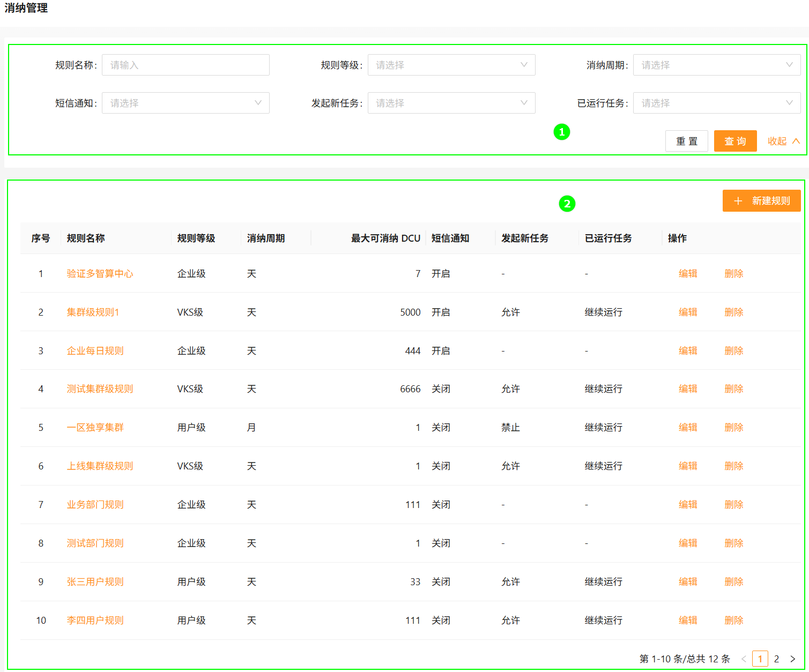
Task: Collapse the filter panel via 收起
Action: (x=783, y=141)
